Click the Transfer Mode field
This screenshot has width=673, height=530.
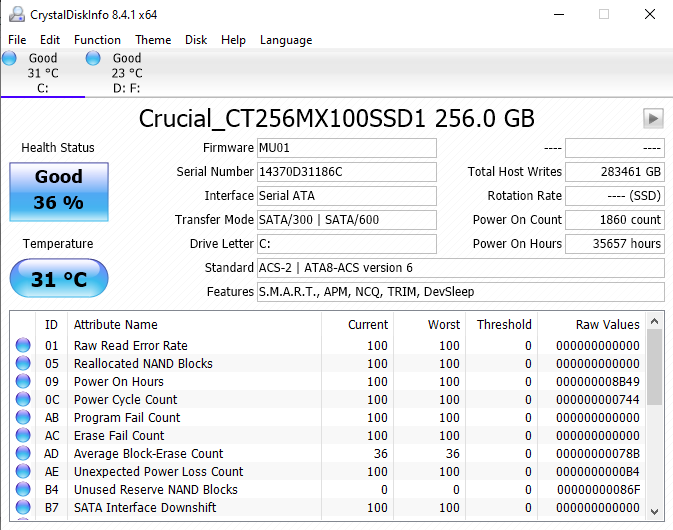[347, 220]
